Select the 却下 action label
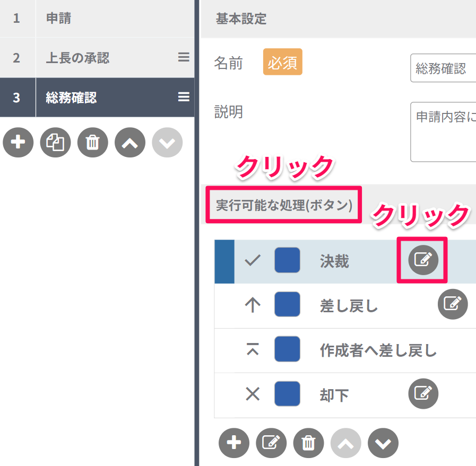 click(334, 395)
